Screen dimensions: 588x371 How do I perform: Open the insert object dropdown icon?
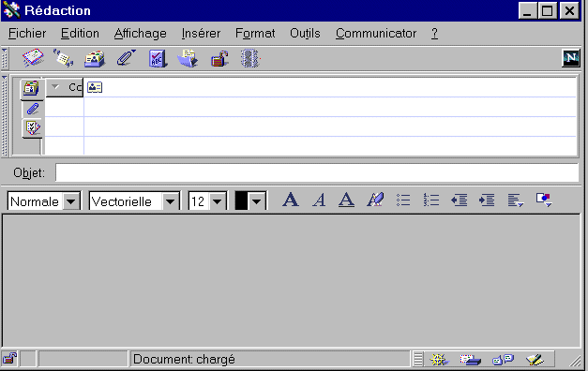[x=544, y=200]
